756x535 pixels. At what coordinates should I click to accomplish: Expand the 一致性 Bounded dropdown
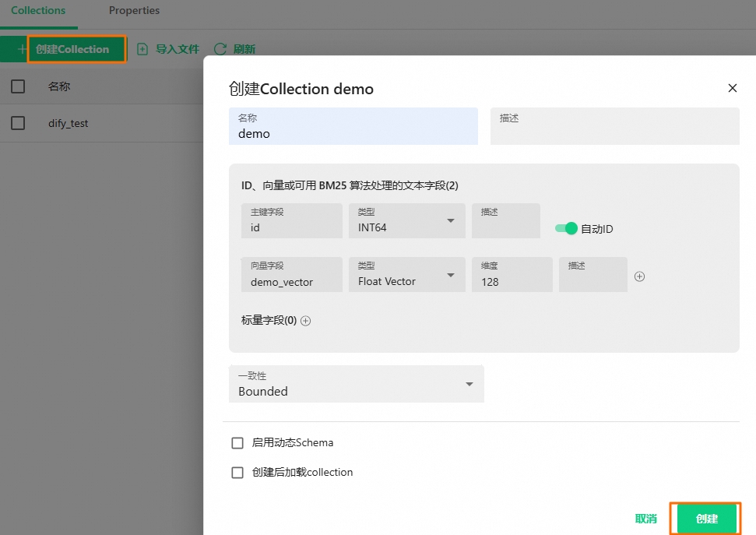[469, 384]
